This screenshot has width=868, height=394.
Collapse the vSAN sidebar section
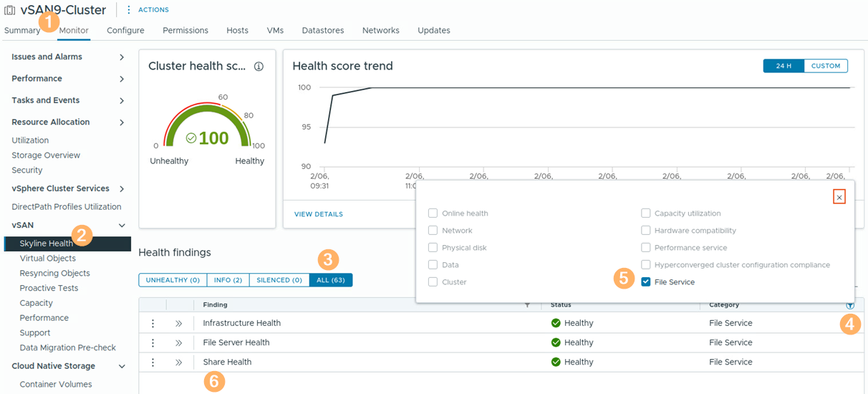click(x=122, y=226)
